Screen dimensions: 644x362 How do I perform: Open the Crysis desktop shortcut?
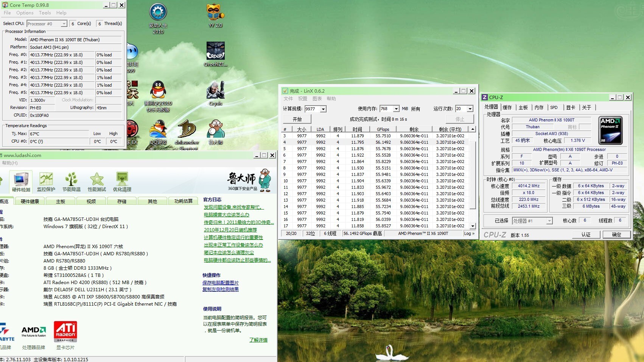215,93
